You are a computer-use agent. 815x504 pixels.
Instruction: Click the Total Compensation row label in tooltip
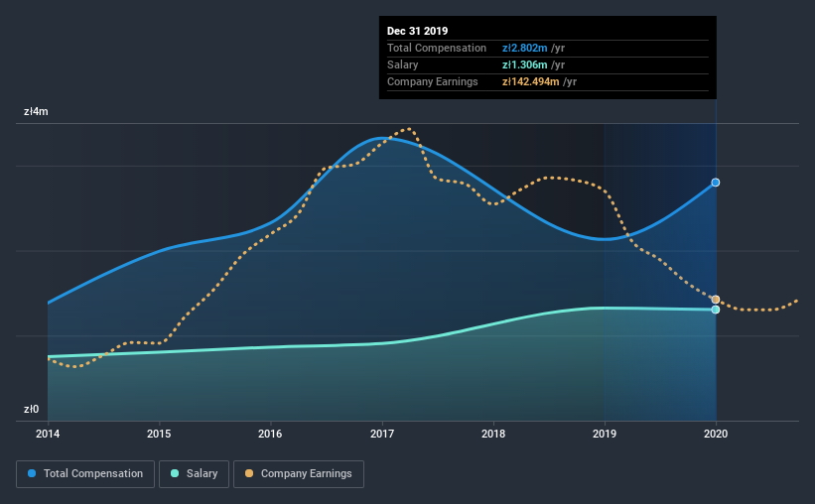click(x=437, y=48)
